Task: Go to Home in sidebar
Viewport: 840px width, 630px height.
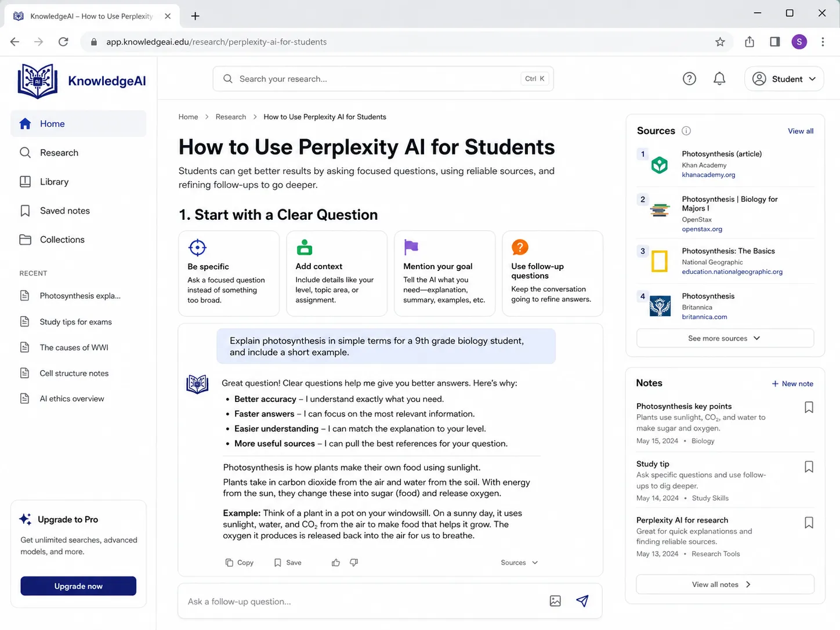Action: [x=78, y=124]
